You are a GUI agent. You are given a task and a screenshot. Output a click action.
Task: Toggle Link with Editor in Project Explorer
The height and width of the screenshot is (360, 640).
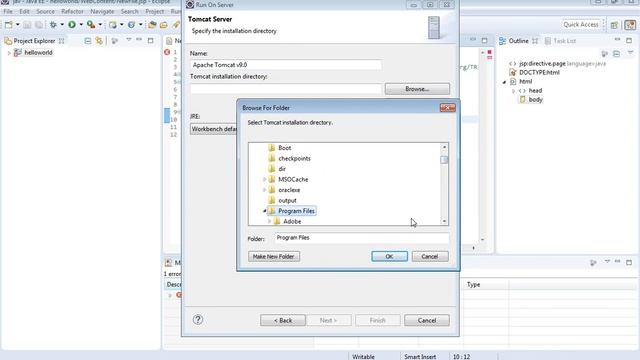(x=99, y=41)
